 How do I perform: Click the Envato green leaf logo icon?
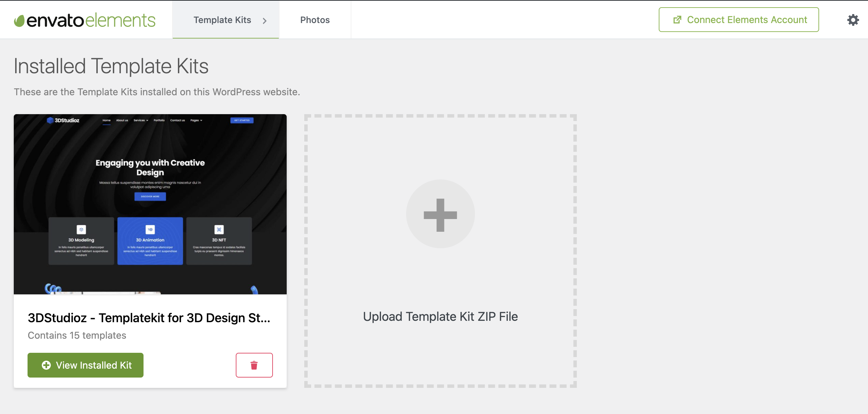tap(19, 21)
